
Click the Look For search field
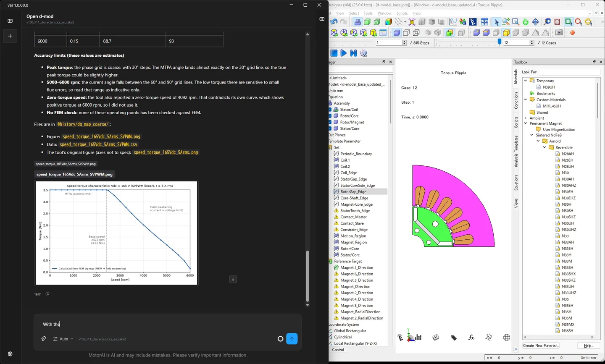(569, 72)
